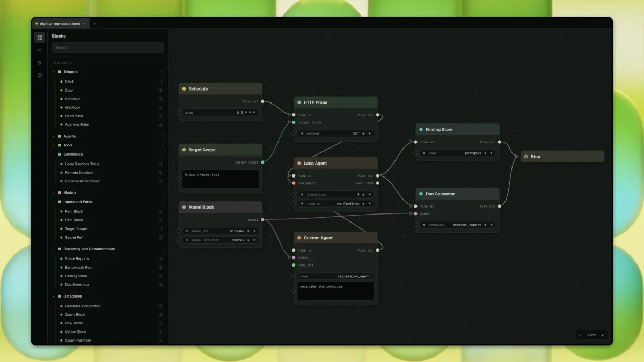Click left arrow on method field
This screenshot has width=644, height=362.
pos(302,134)
